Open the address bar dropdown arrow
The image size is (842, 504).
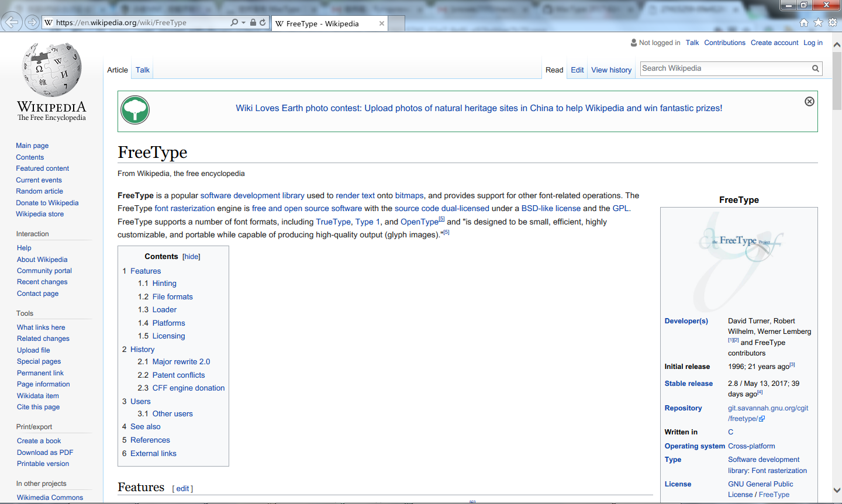click(x=243, y=23)
